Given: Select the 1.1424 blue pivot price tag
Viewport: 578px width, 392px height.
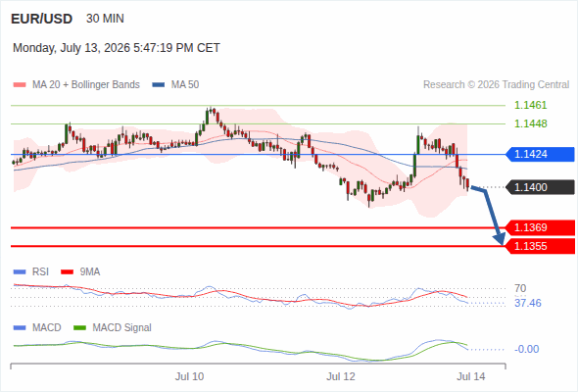Looking at the screenshot, I should pyautogui.click(x=541, y=154).
